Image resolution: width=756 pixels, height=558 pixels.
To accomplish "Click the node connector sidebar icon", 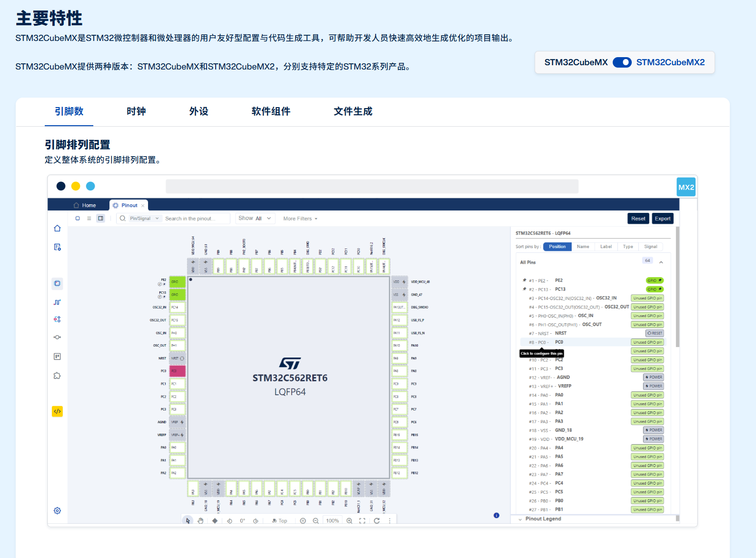I will [57, 337].
